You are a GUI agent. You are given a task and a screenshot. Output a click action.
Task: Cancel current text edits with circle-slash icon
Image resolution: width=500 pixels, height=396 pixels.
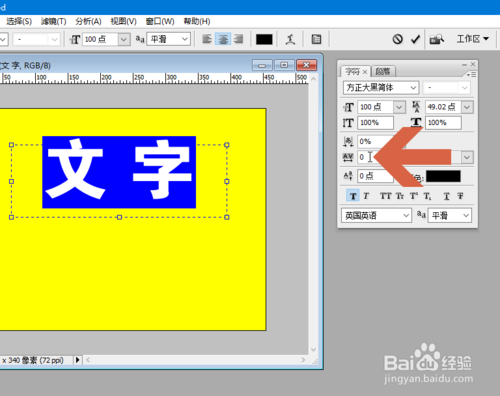point(397,39)
